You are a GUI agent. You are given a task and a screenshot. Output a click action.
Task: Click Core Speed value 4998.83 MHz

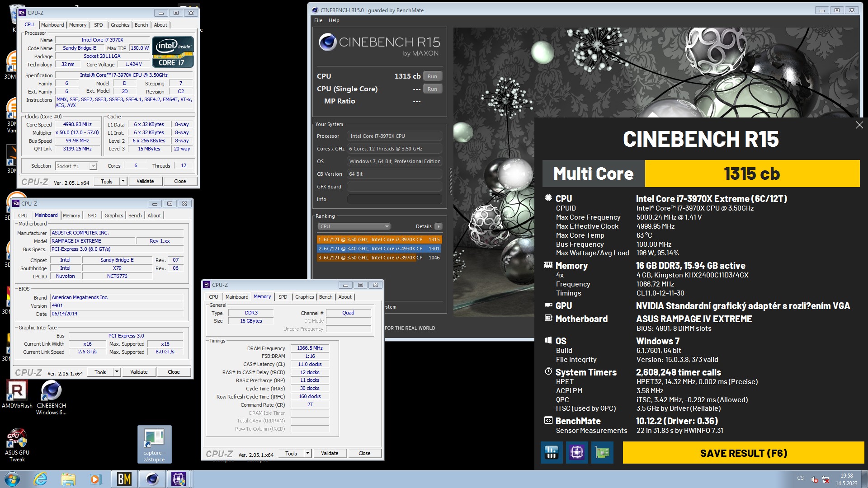77,124
